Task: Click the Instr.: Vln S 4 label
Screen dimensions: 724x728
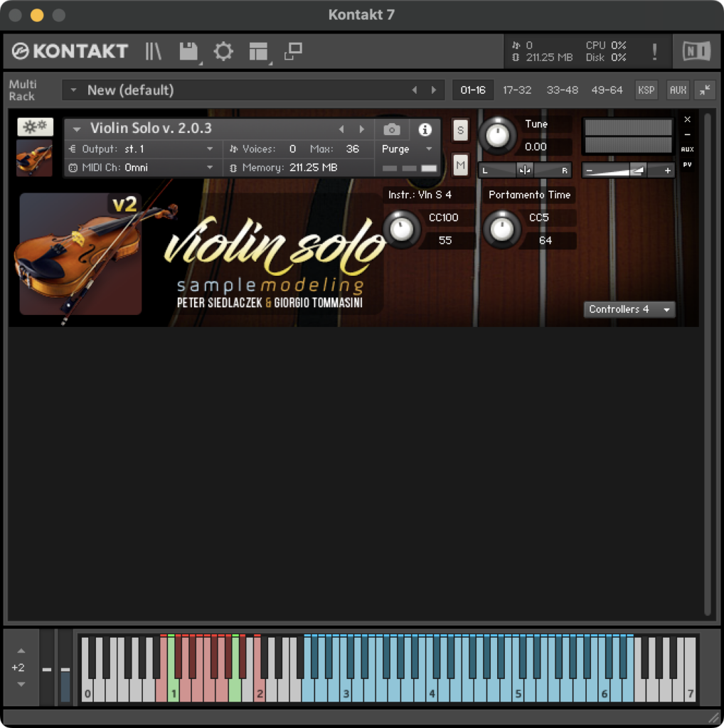Action: coord(420,195)
